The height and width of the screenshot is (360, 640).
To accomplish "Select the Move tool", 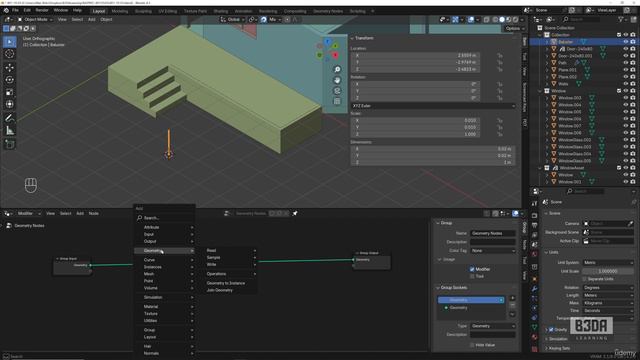I will (x=10, y=67).
